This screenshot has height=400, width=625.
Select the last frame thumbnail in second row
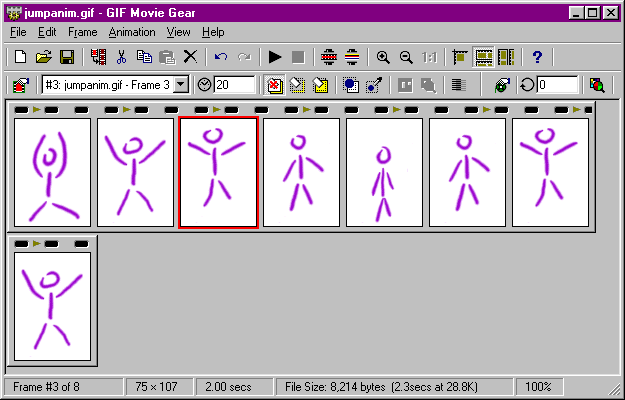coord(52,306)
